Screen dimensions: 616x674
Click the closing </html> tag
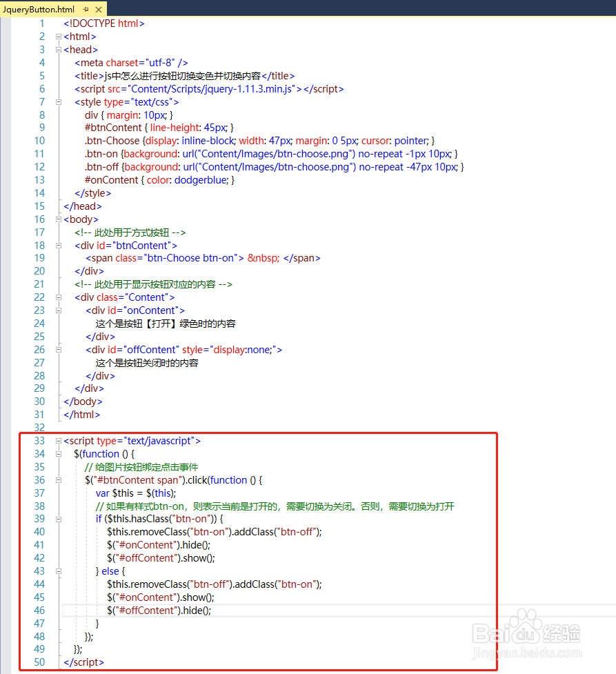pos(81,415)
